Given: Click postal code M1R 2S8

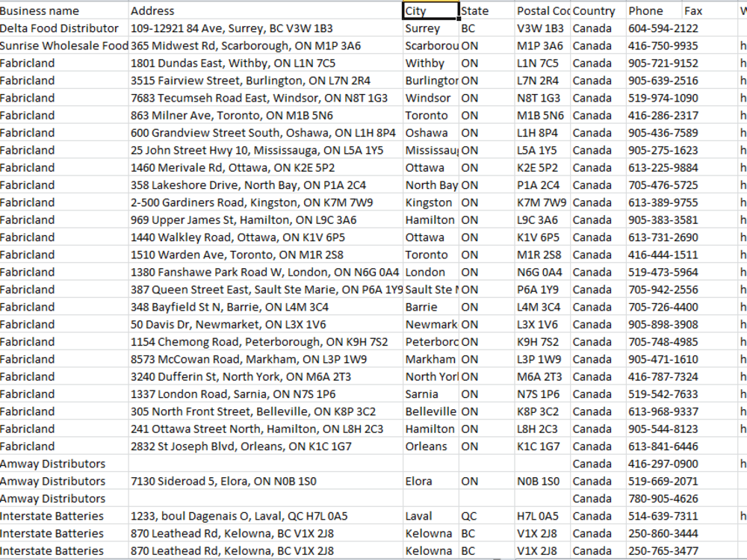Looking at the screenshot, I should (542, 255).
